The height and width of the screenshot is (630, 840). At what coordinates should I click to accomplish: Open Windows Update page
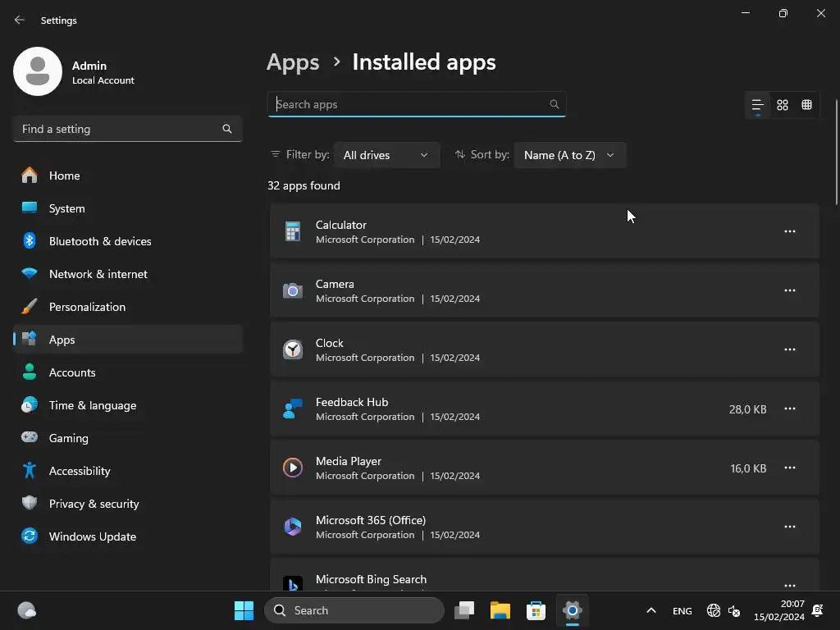click(92, 536)
